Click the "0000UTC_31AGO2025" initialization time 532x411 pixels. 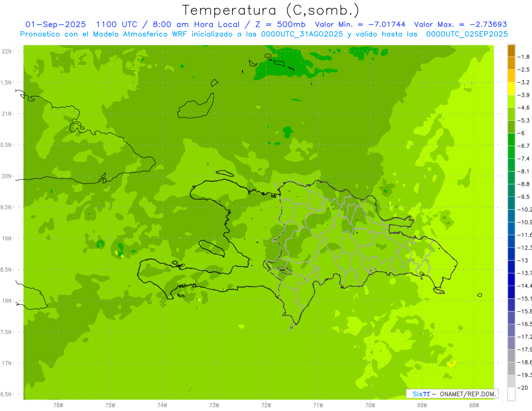coord(302,34)
